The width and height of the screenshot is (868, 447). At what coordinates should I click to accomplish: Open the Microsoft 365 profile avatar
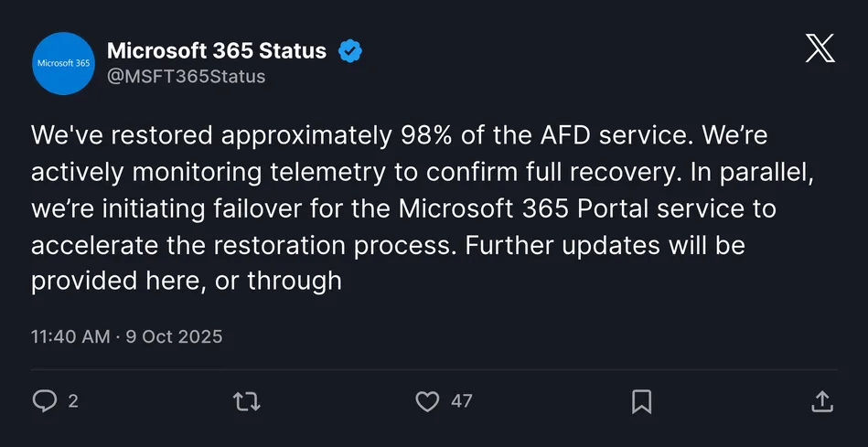coord(63,63)
